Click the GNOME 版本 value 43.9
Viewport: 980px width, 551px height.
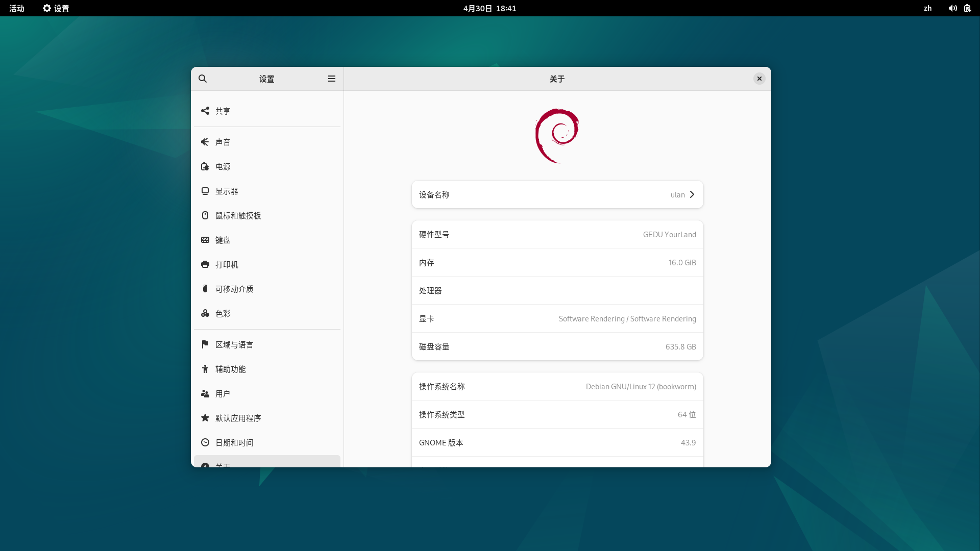coord(689,442)
